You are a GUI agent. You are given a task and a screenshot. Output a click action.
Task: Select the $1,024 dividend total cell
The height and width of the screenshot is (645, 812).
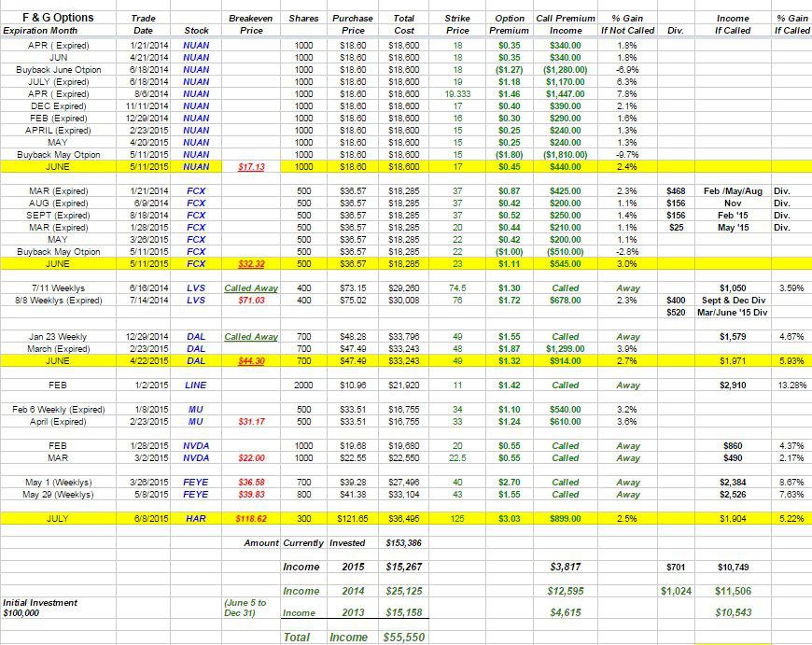pos(676,591)
